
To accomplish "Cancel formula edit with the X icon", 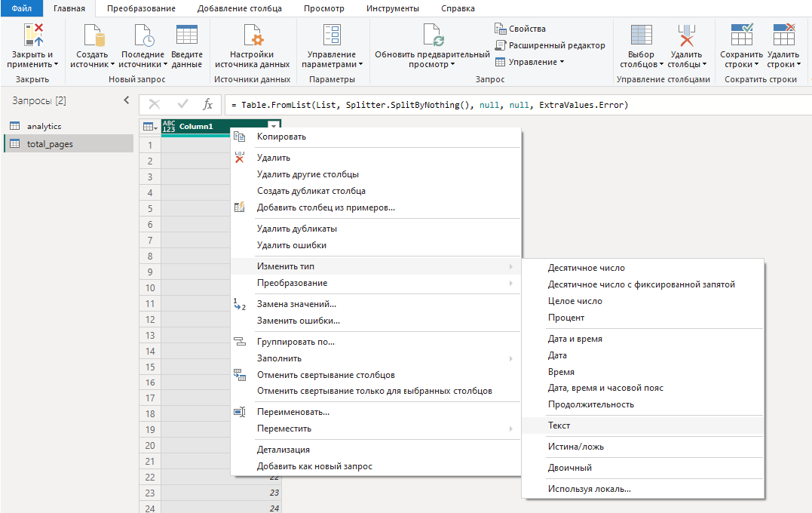I will 155,104.
